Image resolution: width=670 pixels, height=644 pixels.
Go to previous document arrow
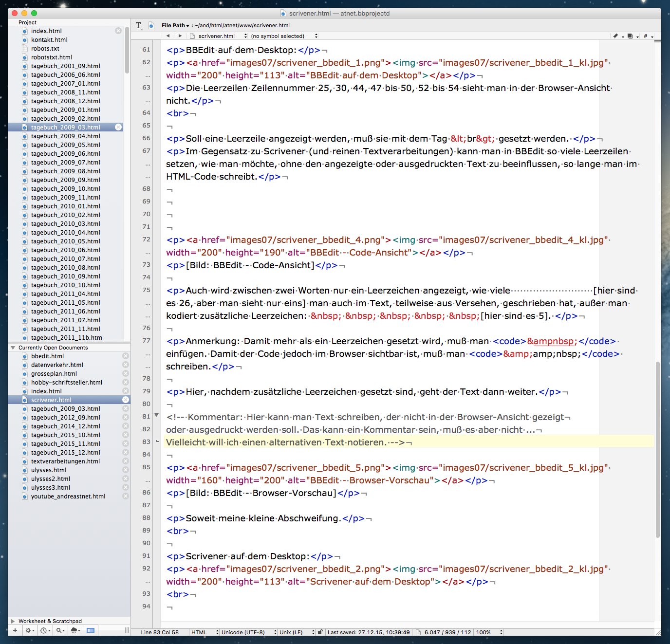168,36
